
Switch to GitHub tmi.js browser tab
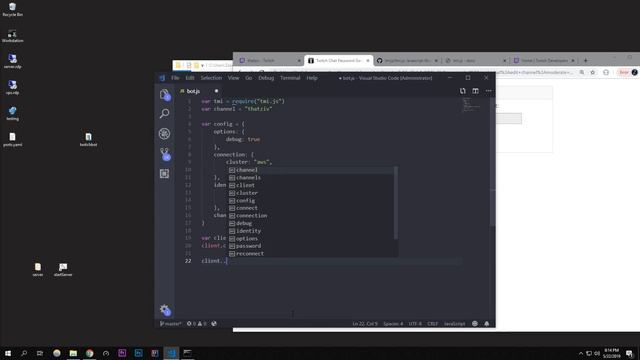click(406, 60)
